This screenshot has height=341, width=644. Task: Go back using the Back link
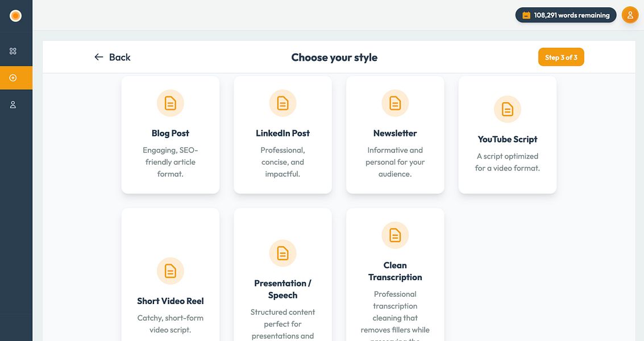point(113,57)
